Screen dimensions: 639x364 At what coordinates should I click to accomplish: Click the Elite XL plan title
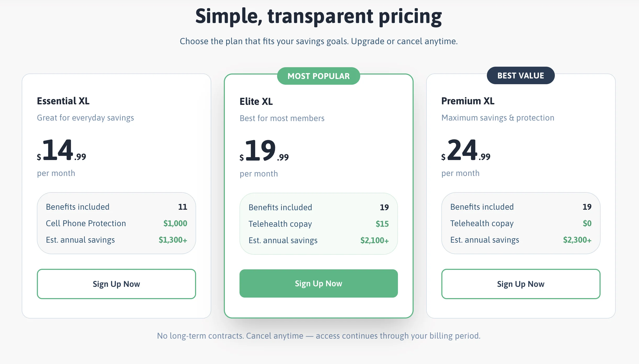[x=256, y=101]
